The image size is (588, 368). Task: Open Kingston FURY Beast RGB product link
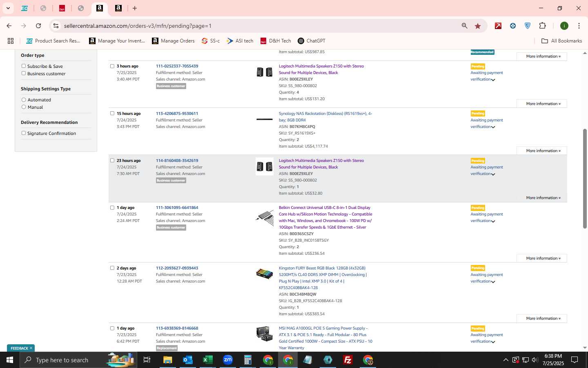tap(323, 278)
